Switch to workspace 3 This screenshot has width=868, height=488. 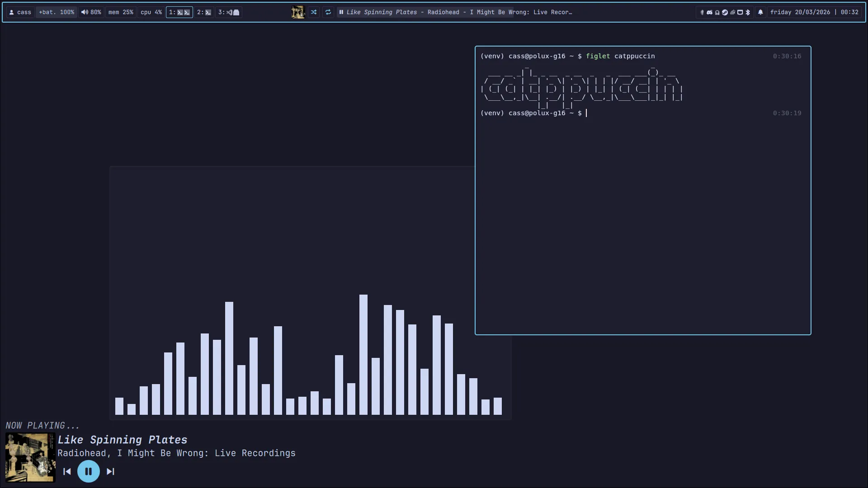tap(228, 12)
